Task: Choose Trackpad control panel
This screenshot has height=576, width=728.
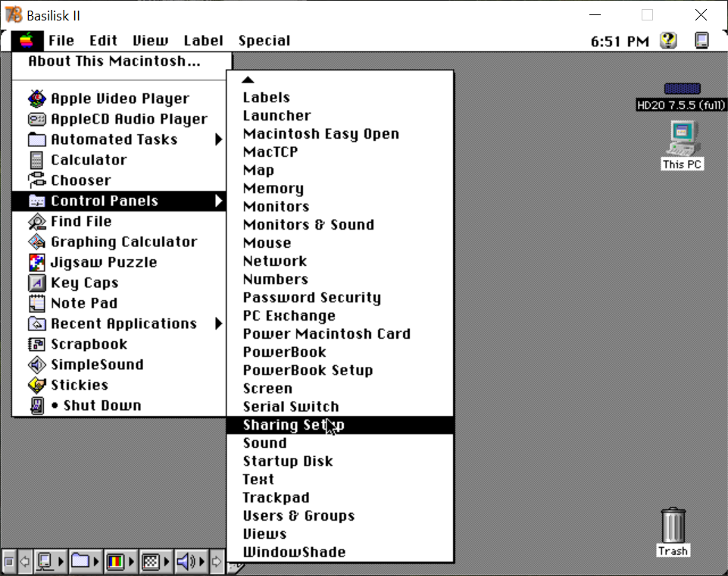Action: (x=340, y=497)
